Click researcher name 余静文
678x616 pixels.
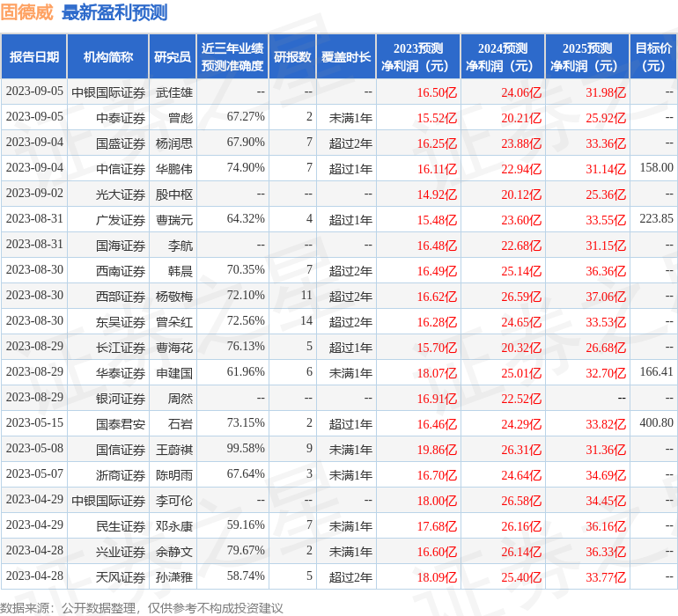click(174, 552)
